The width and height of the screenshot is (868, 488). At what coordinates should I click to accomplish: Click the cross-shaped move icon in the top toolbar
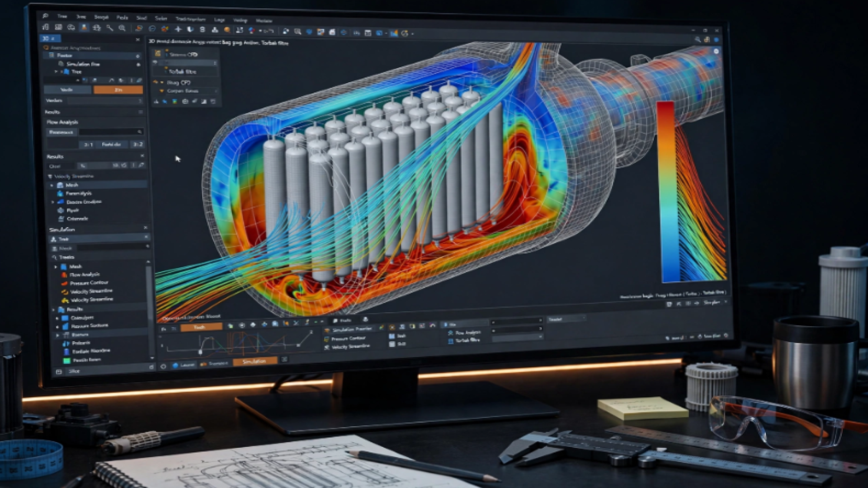click(178, 29)
